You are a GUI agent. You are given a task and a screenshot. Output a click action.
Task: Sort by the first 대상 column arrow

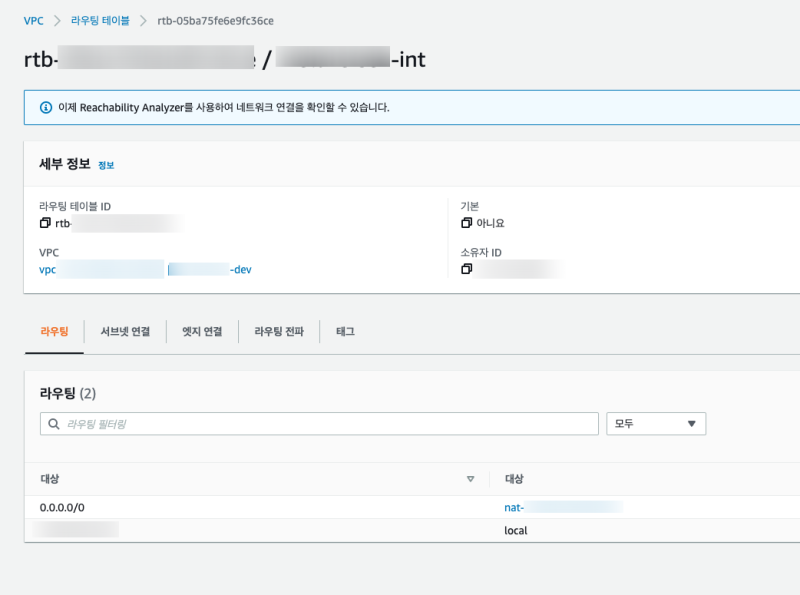click(x=470, y=480)
